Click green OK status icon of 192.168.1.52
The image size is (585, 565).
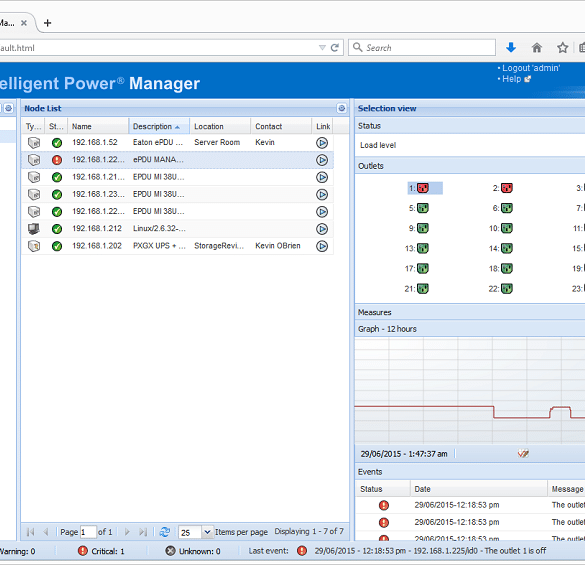coord(57,143)
